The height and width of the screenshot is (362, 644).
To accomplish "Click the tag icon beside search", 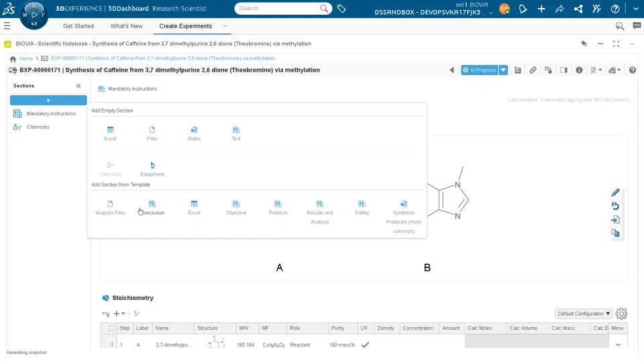I will click(341, 9).
